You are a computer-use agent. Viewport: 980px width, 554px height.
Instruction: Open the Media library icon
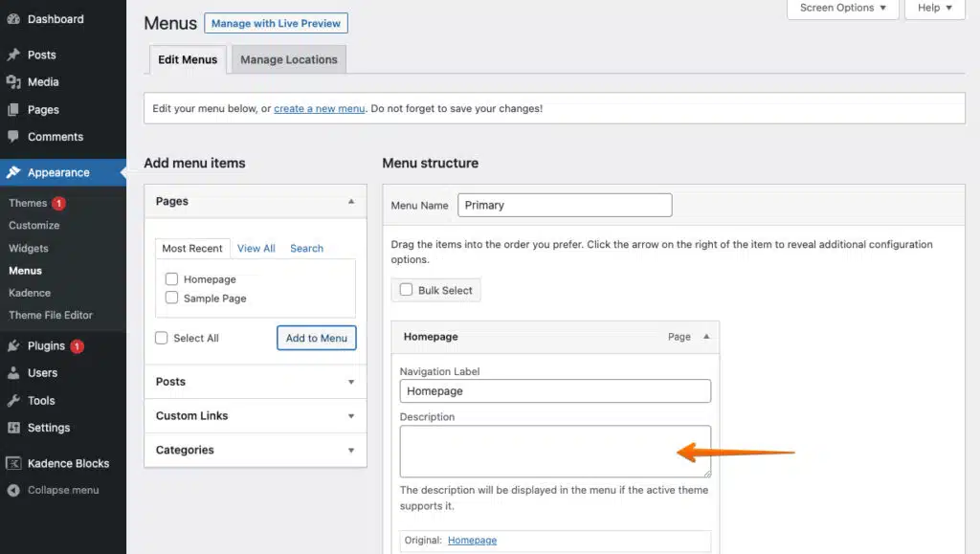pyautogui.click(x=11, y=82)
